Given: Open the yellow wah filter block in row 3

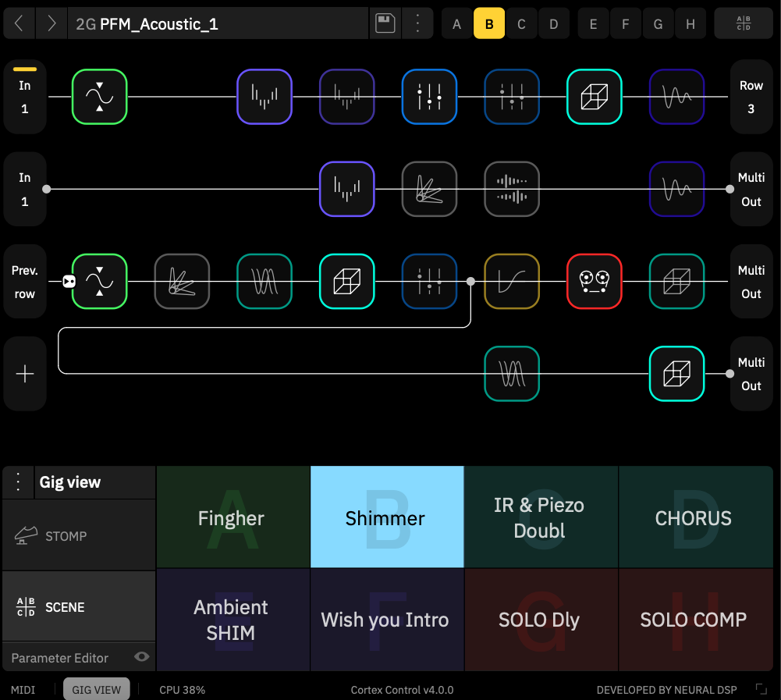Looking at the screenshot, I should point(511,282).
